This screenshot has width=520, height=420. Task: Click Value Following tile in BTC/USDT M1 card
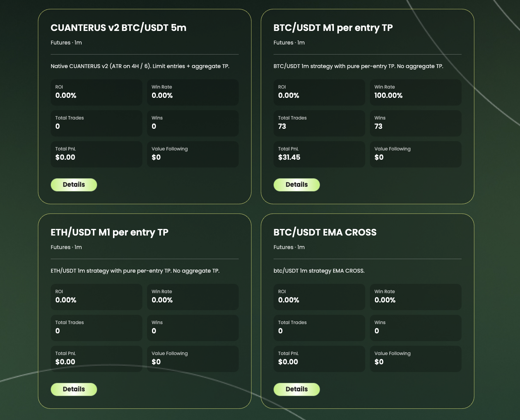416,154
